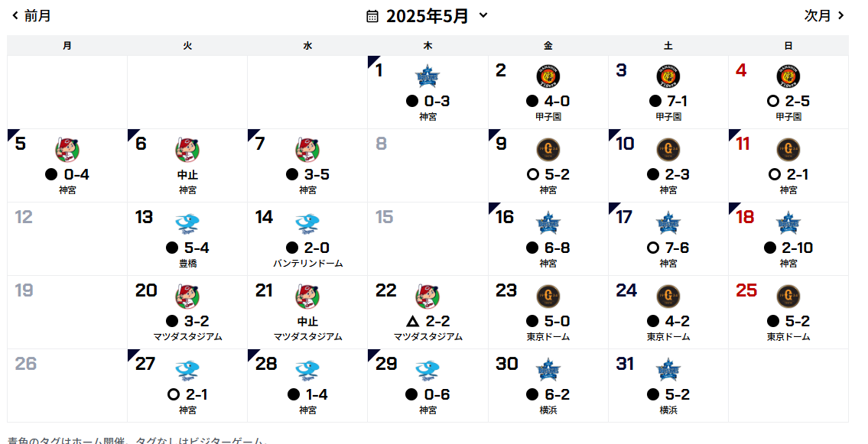Click the BayStars logo on May 17

tap(668, 222)
